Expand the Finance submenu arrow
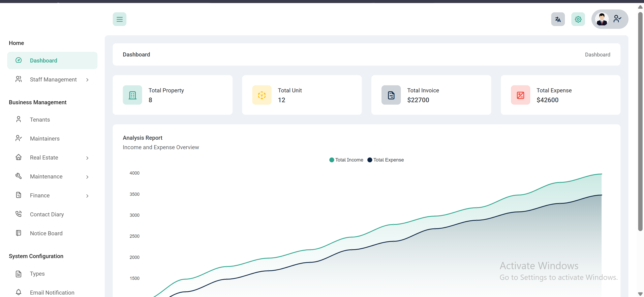644x297 pixels. [x=87, y=196]
